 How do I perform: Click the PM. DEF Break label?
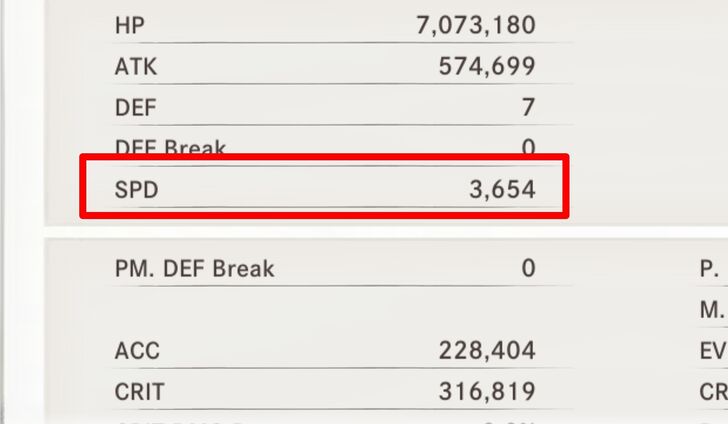(195, 268)
